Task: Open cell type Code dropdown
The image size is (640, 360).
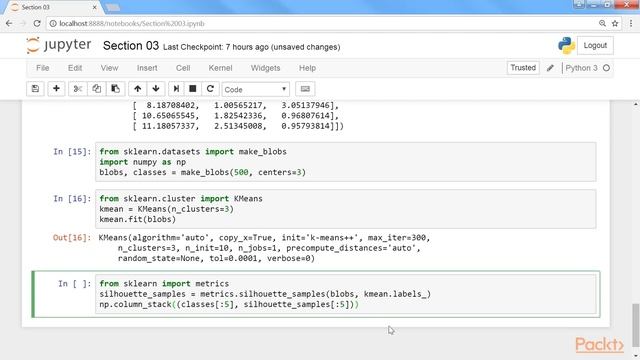Action: (256, 89)
